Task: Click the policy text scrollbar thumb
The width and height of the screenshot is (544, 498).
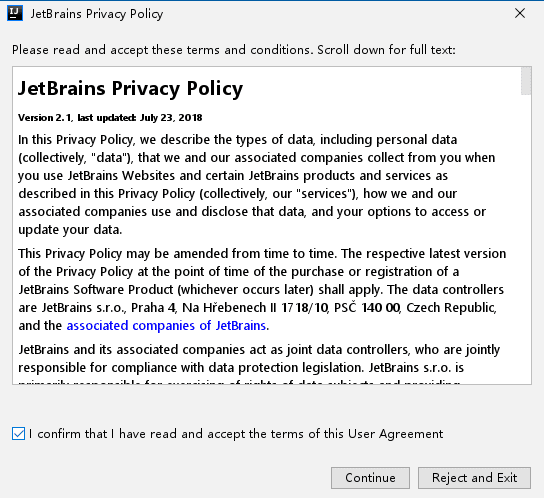Action: point(526,81)
